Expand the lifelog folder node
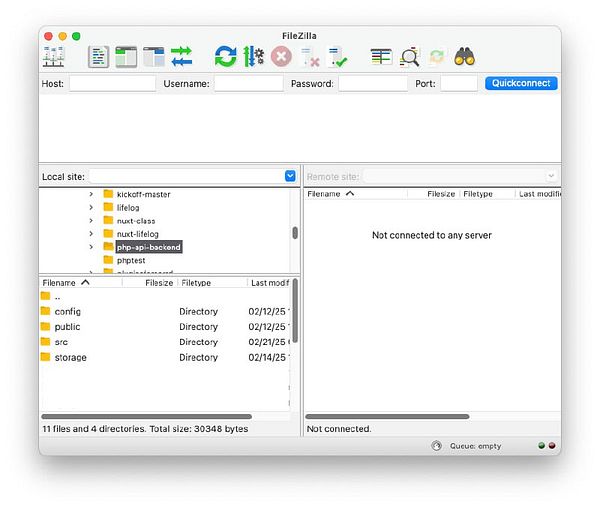Viewport: 600px width, 507px height. [x=91, y=207]
